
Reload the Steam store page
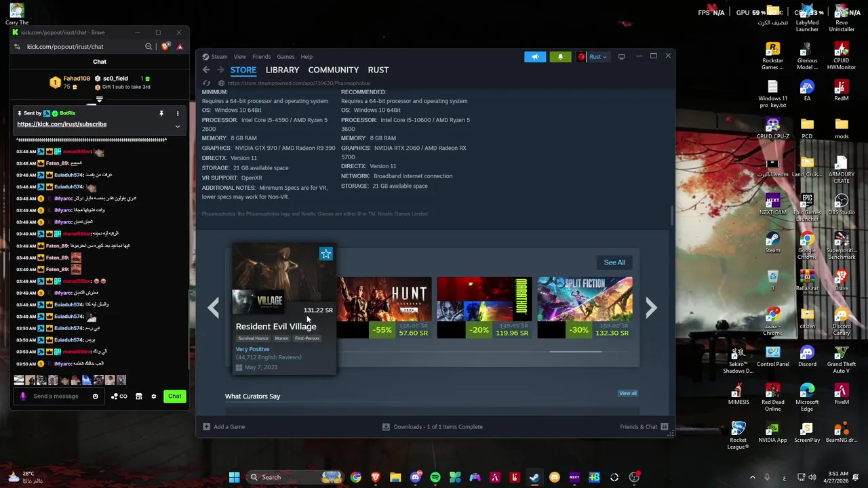click(x=207, y=83)
